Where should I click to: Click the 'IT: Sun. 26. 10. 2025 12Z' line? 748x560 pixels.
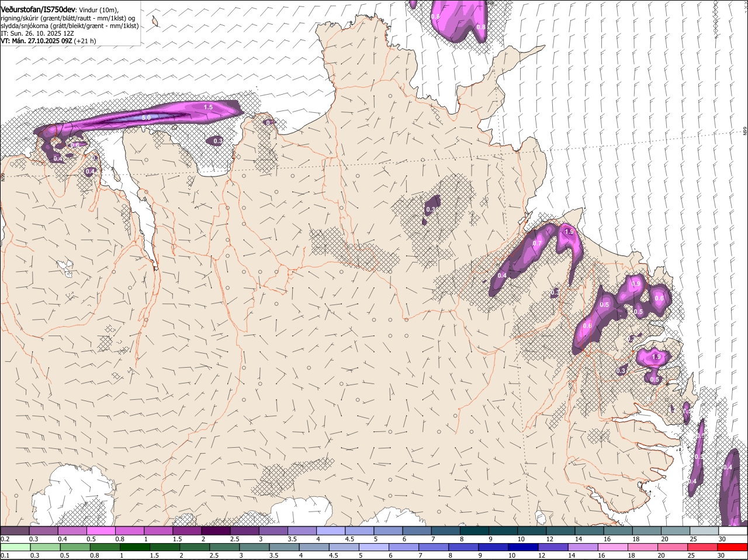(37, 33)
